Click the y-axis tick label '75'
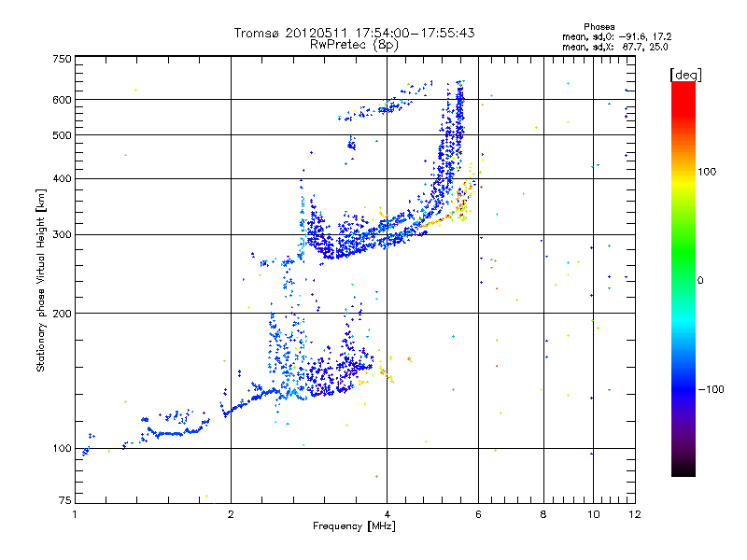This screenshot has height=560, width=747. (65, 500)
